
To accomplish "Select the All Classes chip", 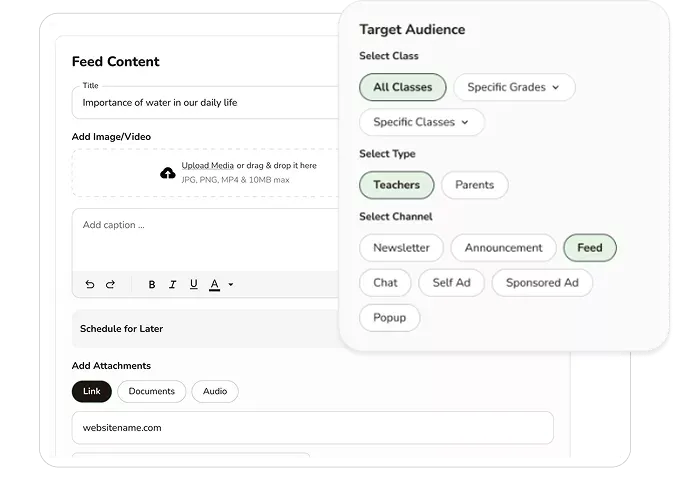I will 402,87.
